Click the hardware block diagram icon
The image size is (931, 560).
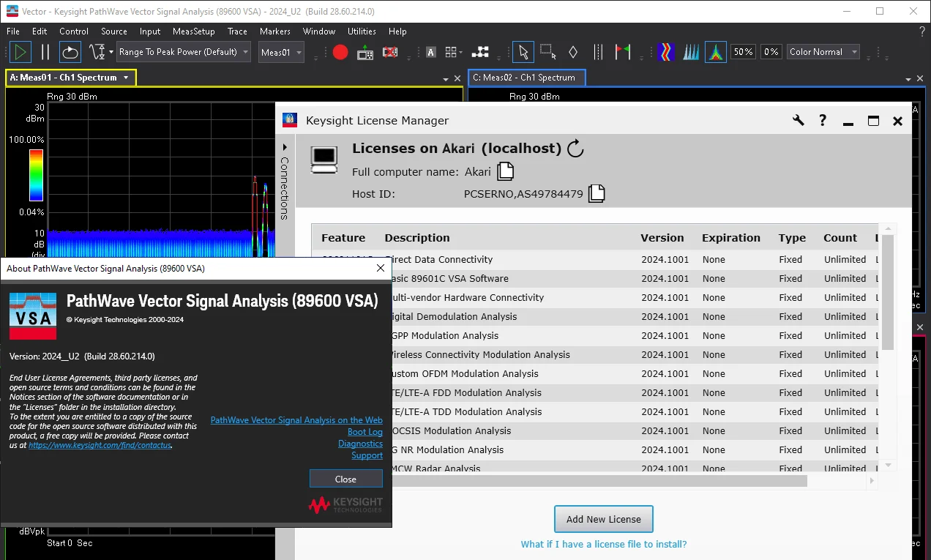click(x=480, y=52)
